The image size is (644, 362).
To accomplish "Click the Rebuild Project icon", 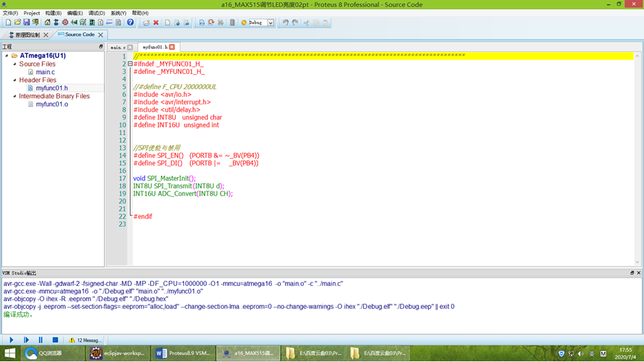I will pos(211,23).
